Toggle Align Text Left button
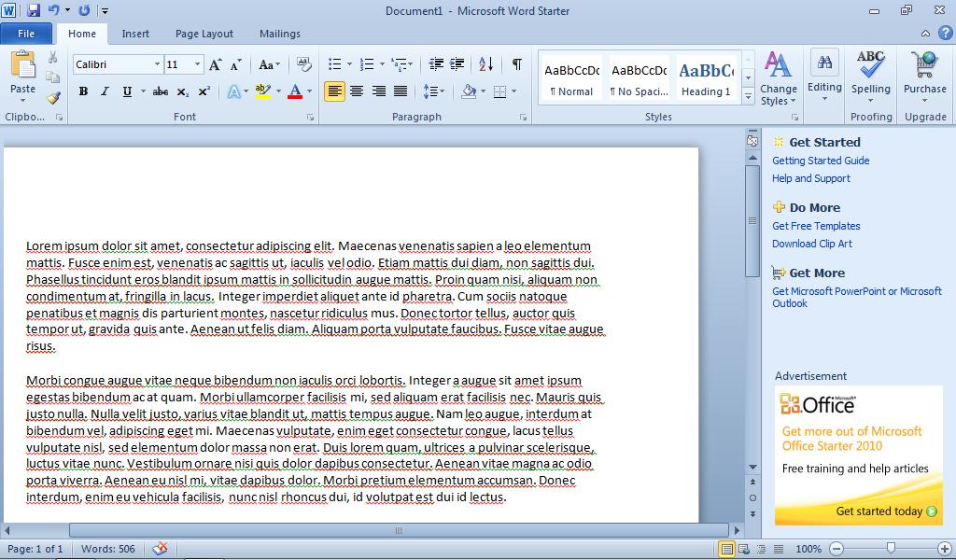 coord(335,91)
